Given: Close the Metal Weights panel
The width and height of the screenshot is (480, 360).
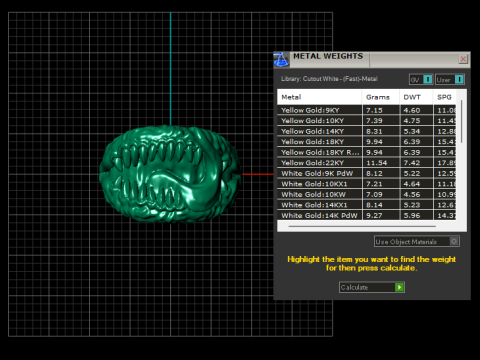Looking at the screenshot, I should click(x=463, y=59).
